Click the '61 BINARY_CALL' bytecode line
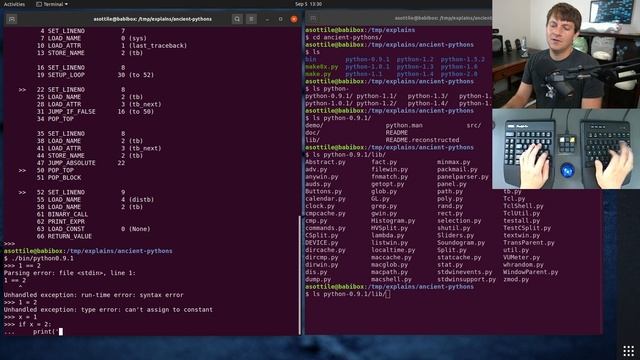640x360 pixels. (x=62, y=214)
